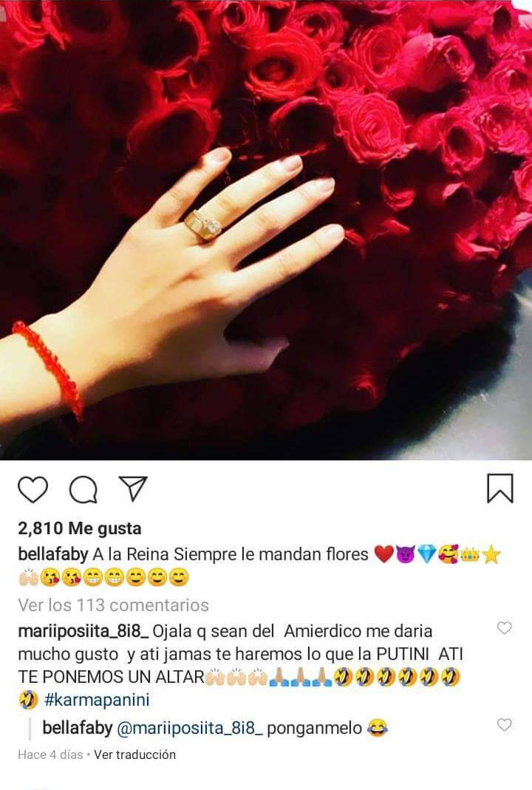Expand Ver los 113 comentarios
The width and height of the screenshot is (532, 790).
(x=113, y=605)
